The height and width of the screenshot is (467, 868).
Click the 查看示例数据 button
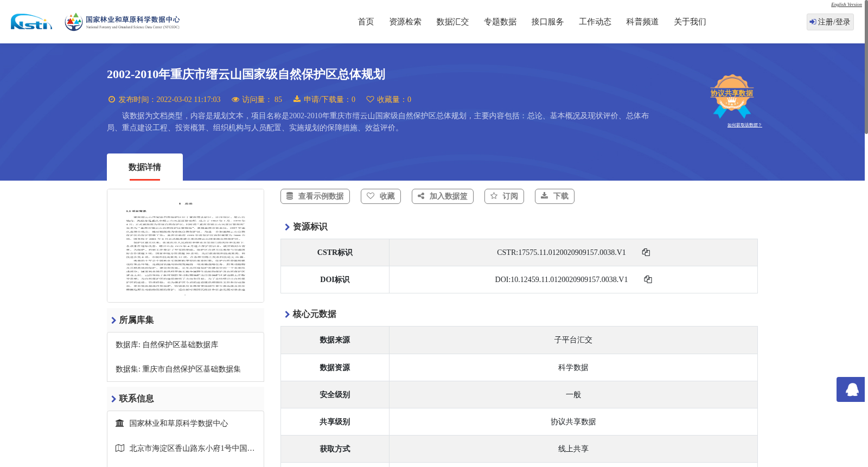tap(315, 196)
